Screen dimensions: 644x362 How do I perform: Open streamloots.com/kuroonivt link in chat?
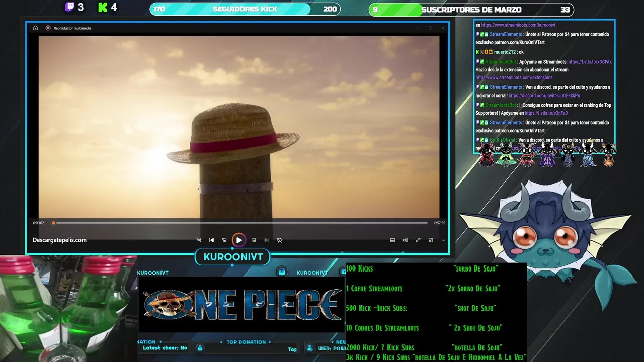[x=518, y=25]
